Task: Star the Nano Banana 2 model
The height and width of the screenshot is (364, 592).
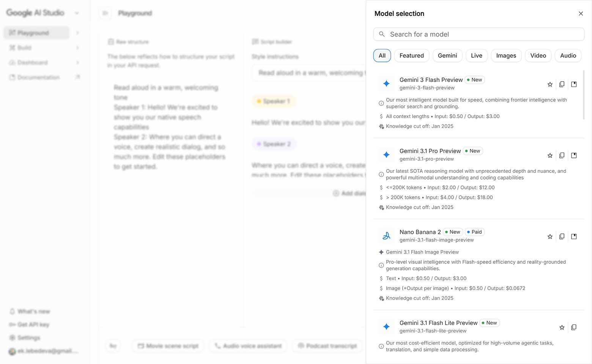Action: pyautogui.click(x=549, y=236)
